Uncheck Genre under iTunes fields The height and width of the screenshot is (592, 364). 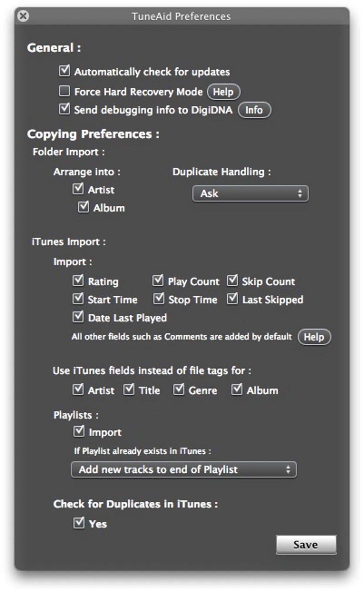pyautogui.click(x=179, y=390)
